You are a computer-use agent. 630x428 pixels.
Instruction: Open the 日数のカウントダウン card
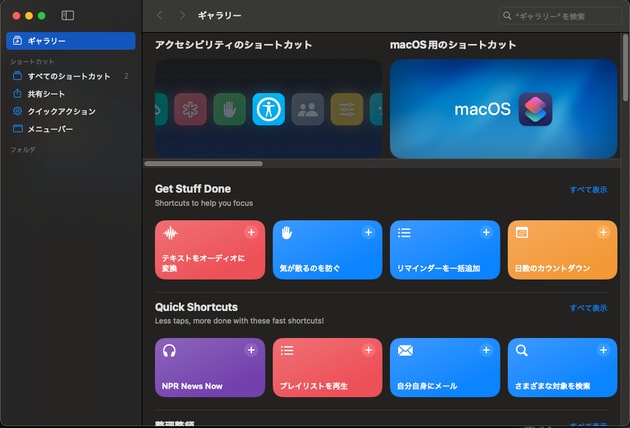coord(562,250)
